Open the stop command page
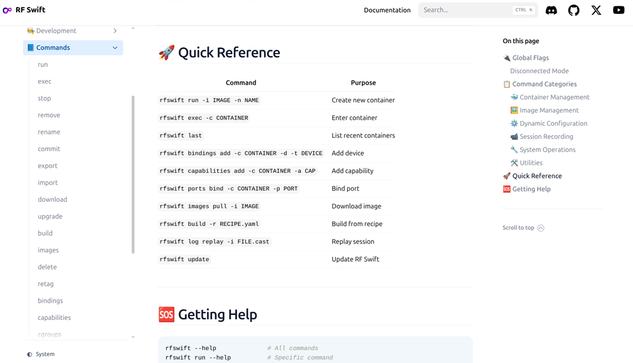 point(44,99)
